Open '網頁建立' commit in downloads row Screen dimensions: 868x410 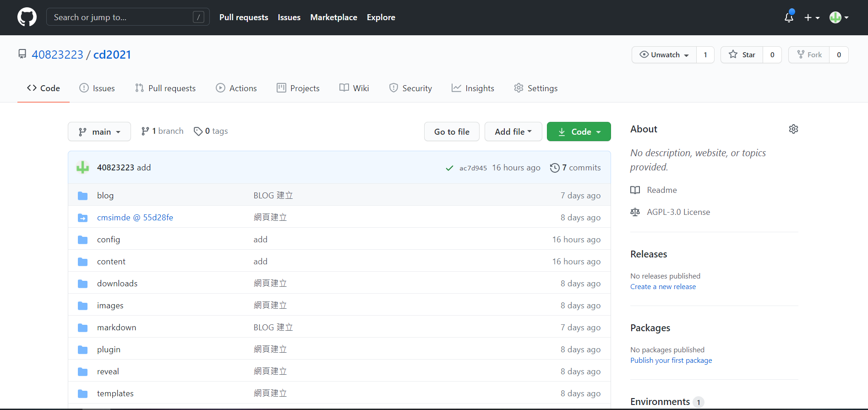(270, 284)
